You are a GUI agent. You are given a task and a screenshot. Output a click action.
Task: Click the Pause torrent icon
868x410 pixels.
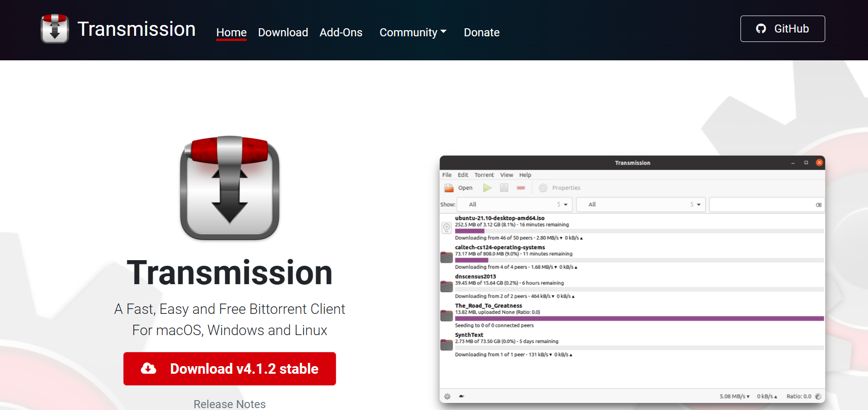click(x=504, y=188)
